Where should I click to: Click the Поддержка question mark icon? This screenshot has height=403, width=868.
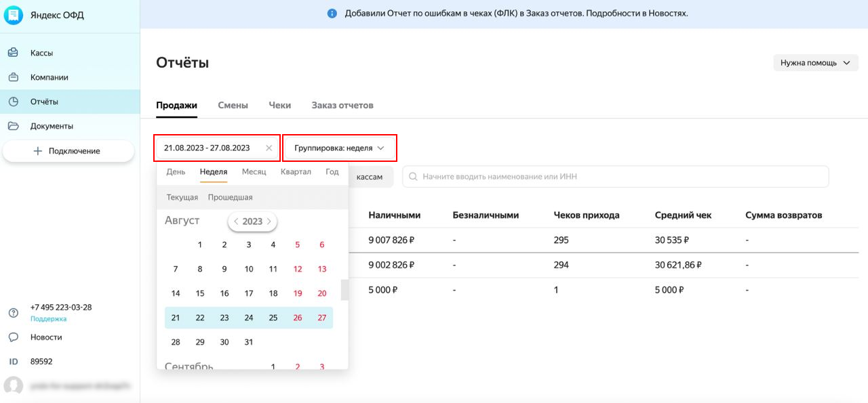pos(13,313)
